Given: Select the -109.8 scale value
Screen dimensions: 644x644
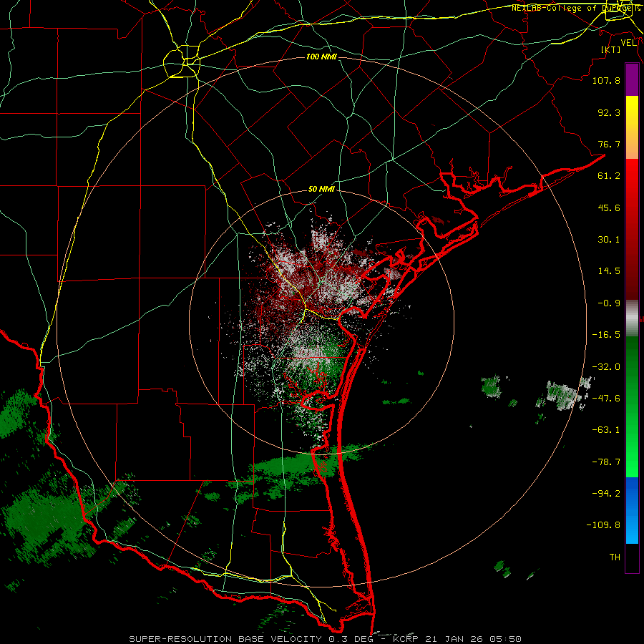Looking at the screenshot, I should [x=603, y=525].
